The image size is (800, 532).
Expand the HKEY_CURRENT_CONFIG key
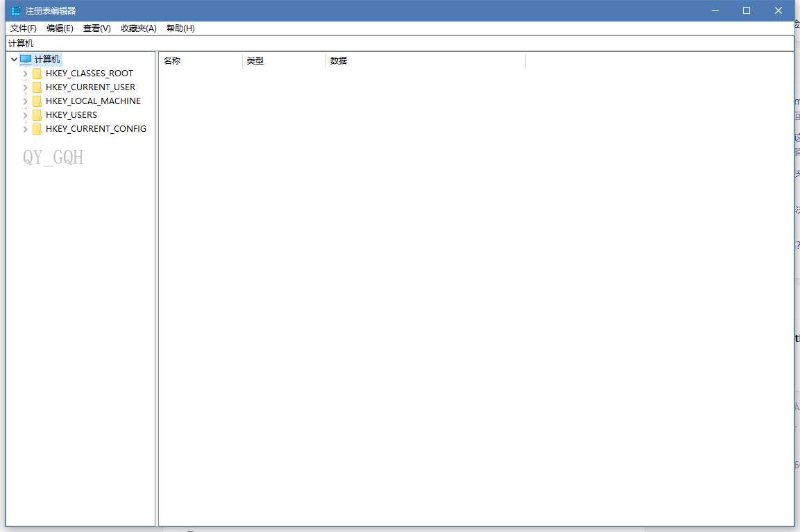(x=25, y=128)
